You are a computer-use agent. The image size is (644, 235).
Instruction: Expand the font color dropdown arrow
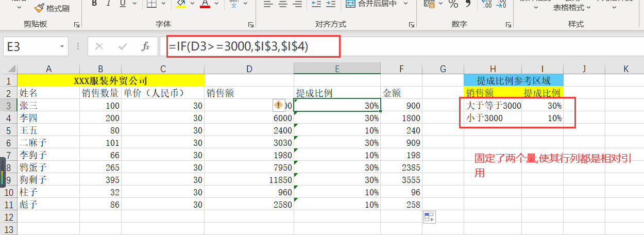[x=216, y=4]
